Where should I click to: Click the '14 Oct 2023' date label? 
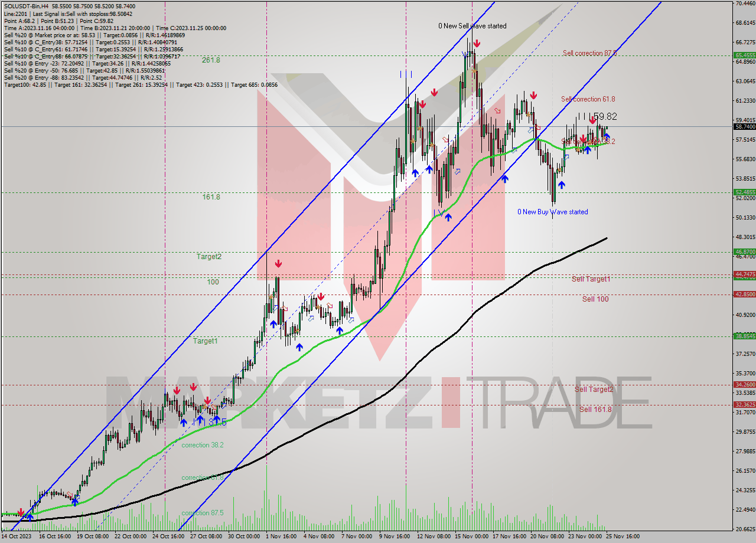[x=17, y=537]
